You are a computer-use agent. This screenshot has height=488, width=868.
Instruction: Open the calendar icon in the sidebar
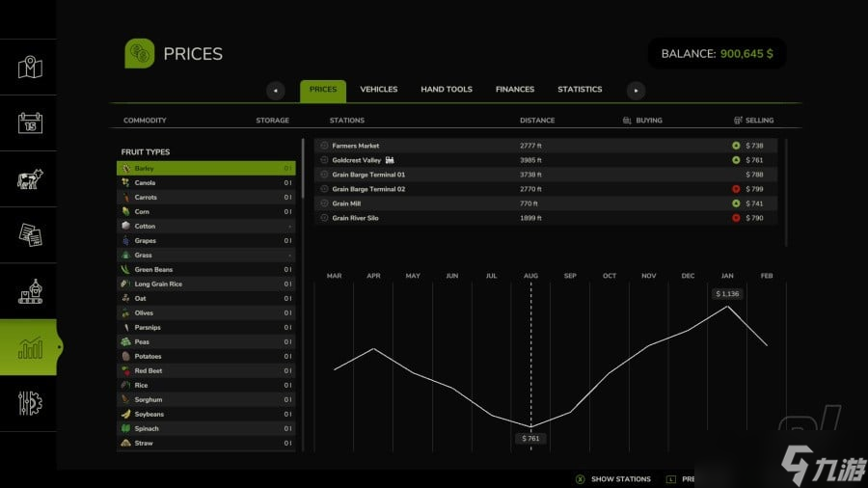coord(30,123)
